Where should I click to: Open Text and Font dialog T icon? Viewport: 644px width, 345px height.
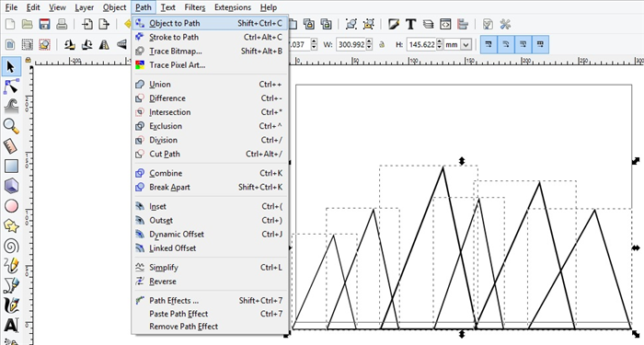click(410, 24)
